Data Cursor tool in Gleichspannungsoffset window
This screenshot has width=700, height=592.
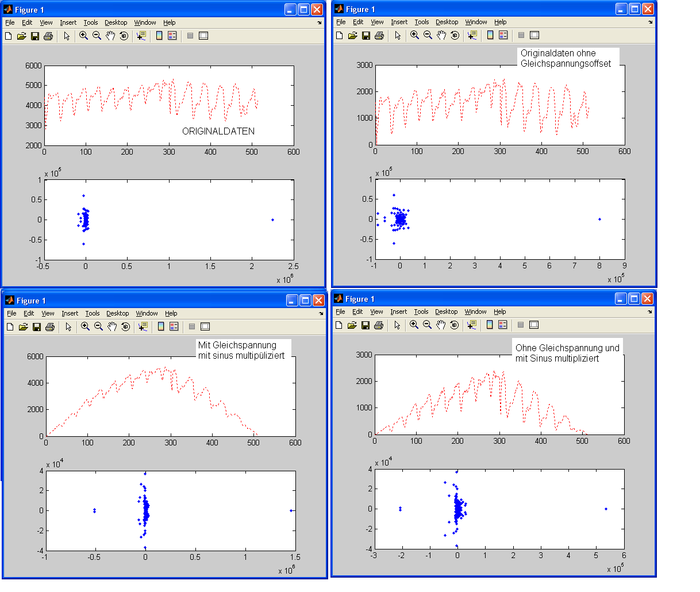coord(472,35)
